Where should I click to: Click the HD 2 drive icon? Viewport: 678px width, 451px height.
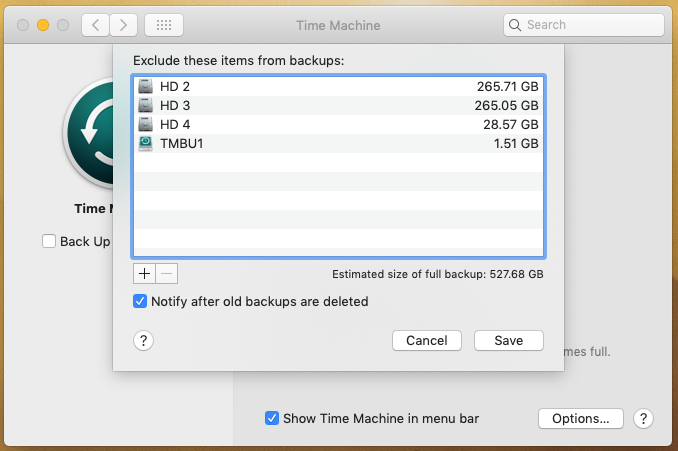pyautogui.click(x=145, y=86)
